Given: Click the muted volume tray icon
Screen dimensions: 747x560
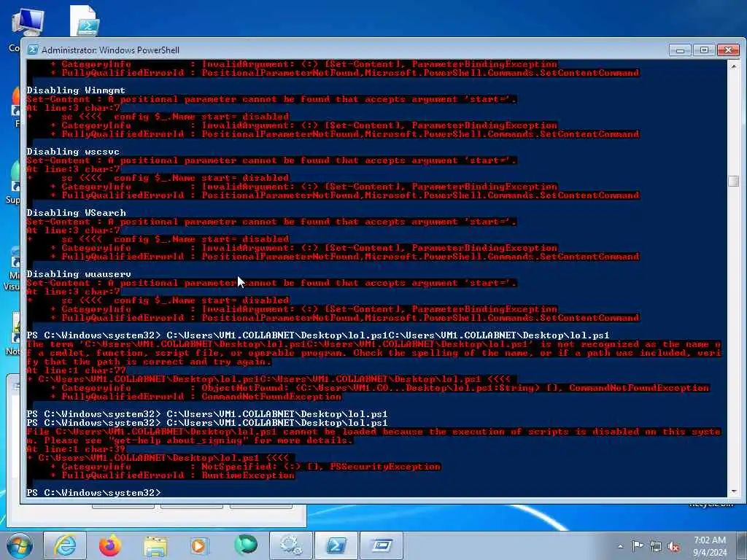Looking at the screenshot, I should (673, 546).
